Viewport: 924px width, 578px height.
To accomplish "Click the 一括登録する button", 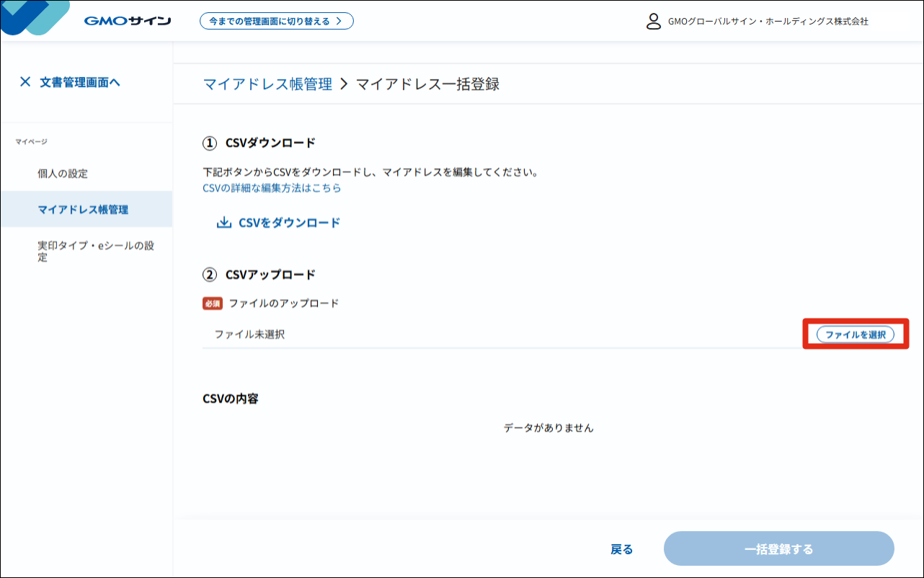I will click(779, 549).
